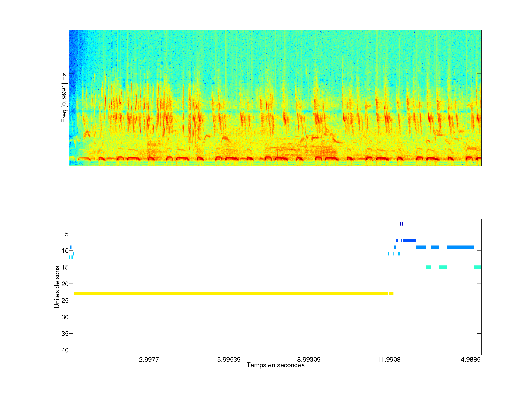Click the x-axis tick label 8.99309

[309, 359]
